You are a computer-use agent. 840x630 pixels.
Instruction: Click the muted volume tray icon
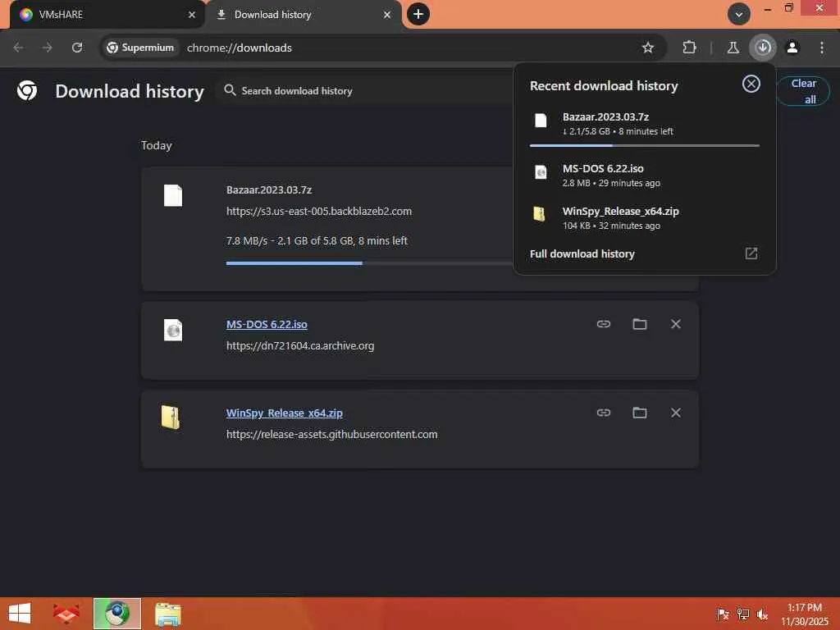point(762,614)
